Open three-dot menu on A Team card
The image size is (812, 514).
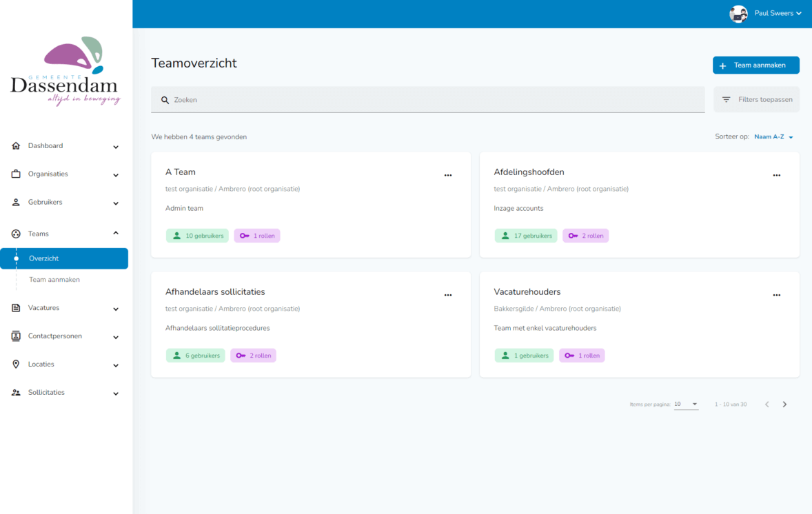[448, 176]
